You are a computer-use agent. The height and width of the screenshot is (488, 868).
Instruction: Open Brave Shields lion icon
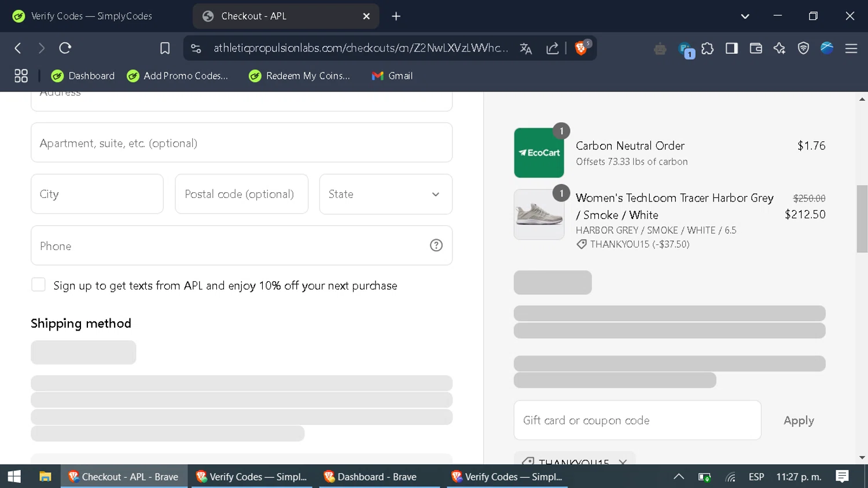pyautogui.click(x=582, y=48)
